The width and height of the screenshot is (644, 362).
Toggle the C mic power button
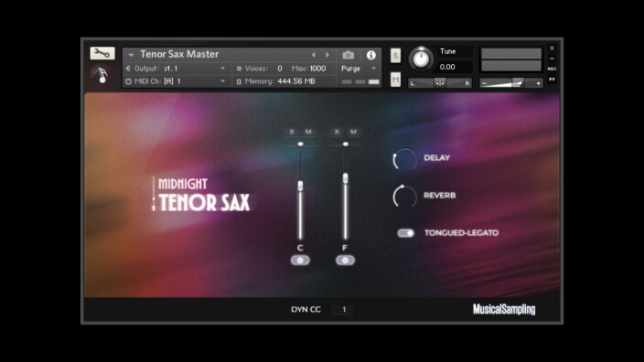tap(300, 261)
